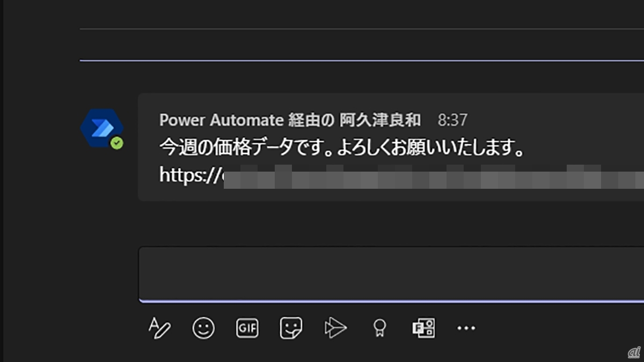Open the Praise badge icon

[379, 328]
